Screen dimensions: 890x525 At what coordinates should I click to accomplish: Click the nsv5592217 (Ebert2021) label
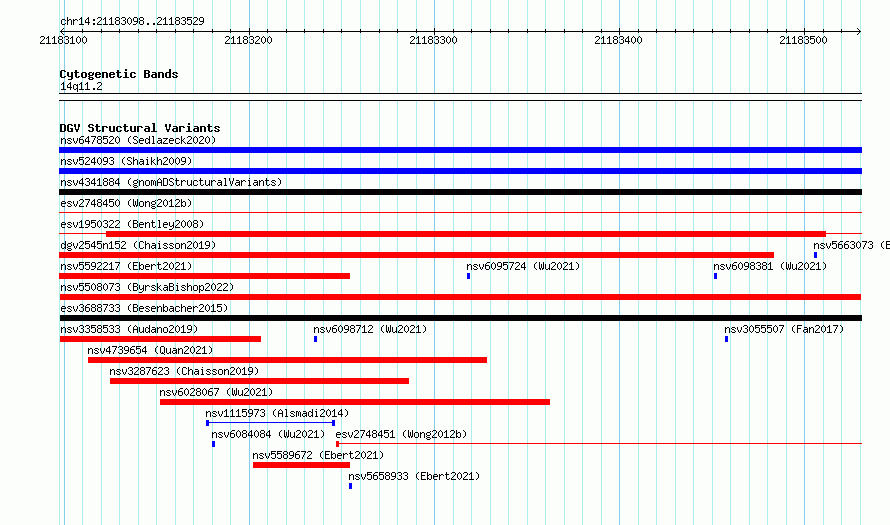pos(126,266)
